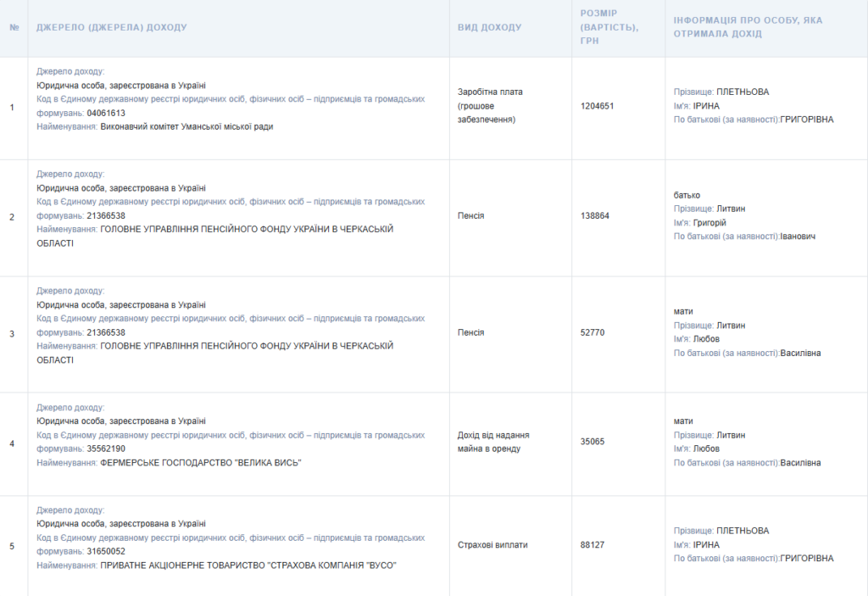Click "Дохід від надання майна в оренду"
Viewport: 868px width, 596px height.
[493, 442]
